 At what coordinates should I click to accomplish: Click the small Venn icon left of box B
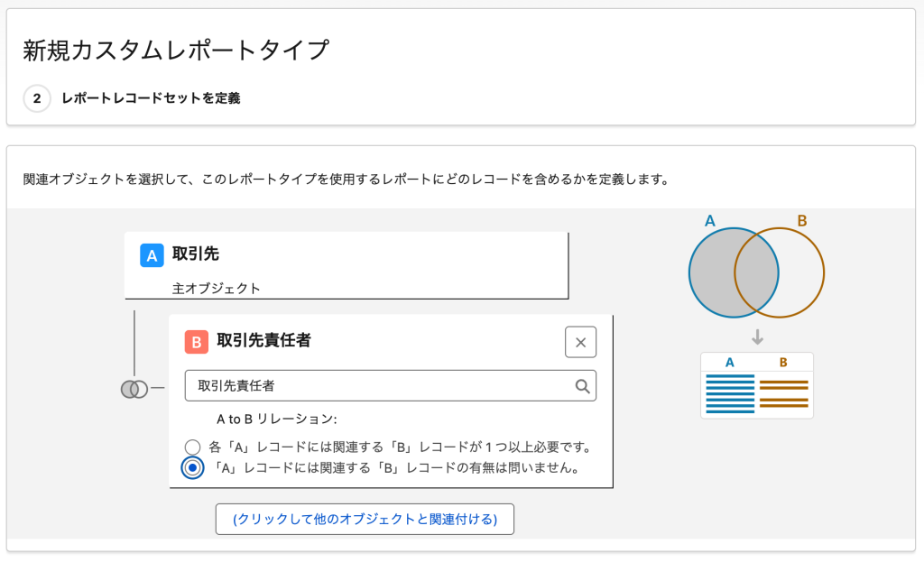point(134,389)
